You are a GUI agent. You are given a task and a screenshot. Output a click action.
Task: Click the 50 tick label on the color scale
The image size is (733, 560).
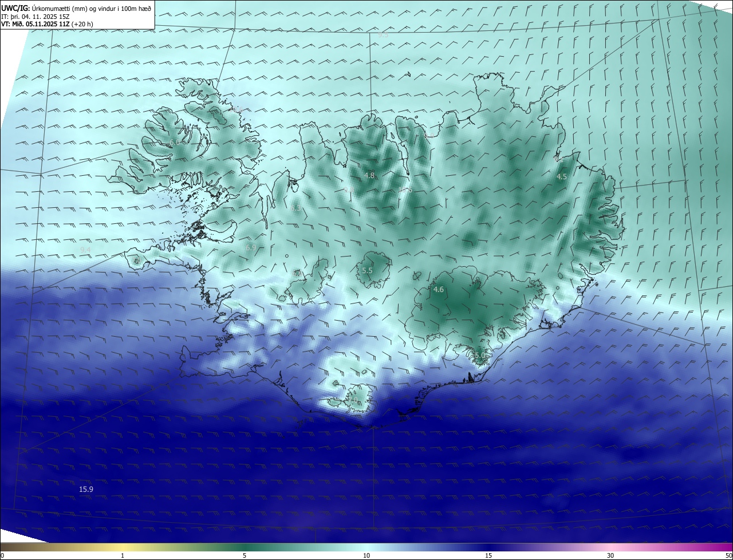[x=728, y=555]
